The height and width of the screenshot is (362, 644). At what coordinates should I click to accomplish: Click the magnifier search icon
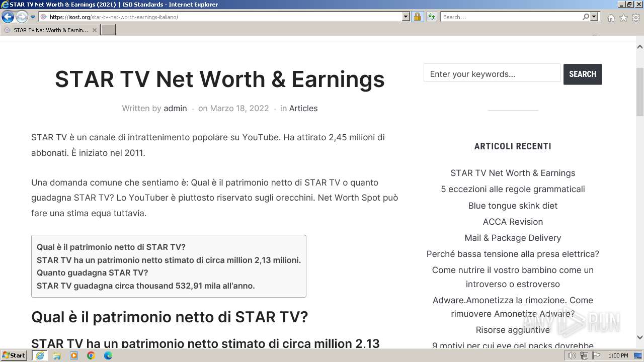586,17
